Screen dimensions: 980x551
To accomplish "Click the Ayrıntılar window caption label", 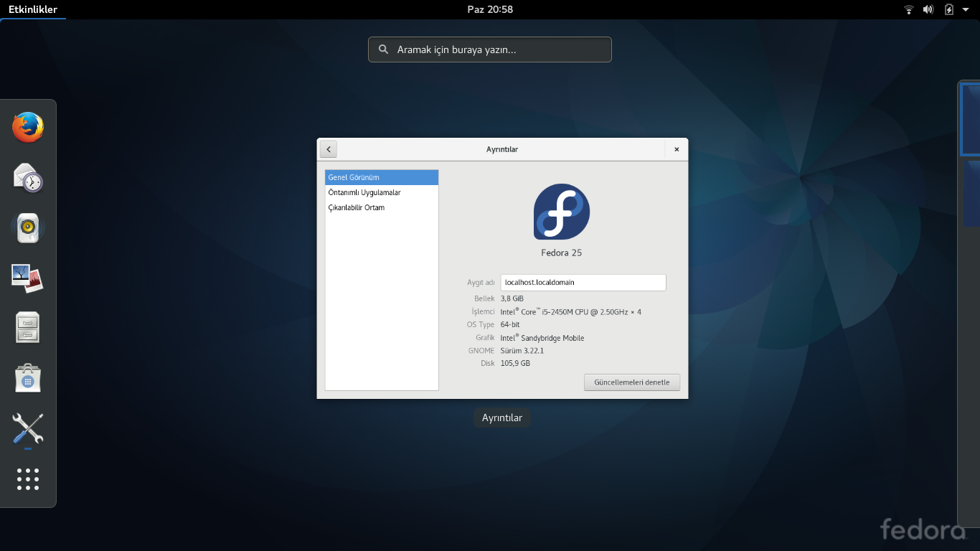I will [x=502, y=418].
